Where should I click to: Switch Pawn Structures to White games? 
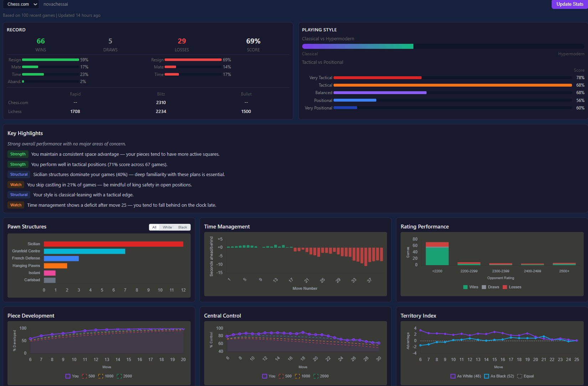coord(167,227)
